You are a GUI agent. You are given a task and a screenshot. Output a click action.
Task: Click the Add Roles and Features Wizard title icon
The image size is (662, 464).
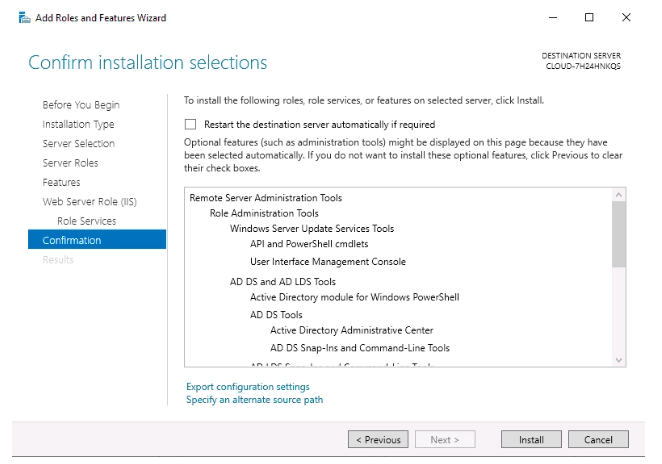[x=24, y=18]
